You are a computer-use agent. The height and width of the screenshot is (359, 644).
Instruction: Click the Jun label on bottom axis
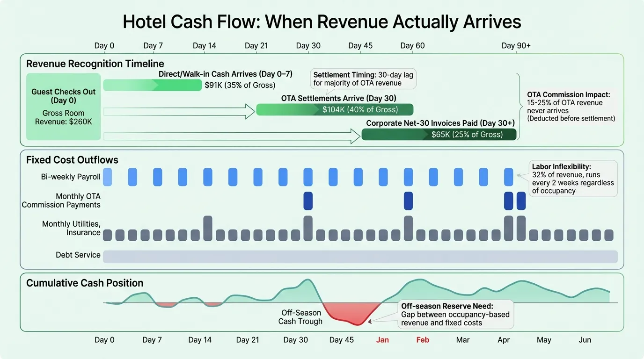[585, 340]
